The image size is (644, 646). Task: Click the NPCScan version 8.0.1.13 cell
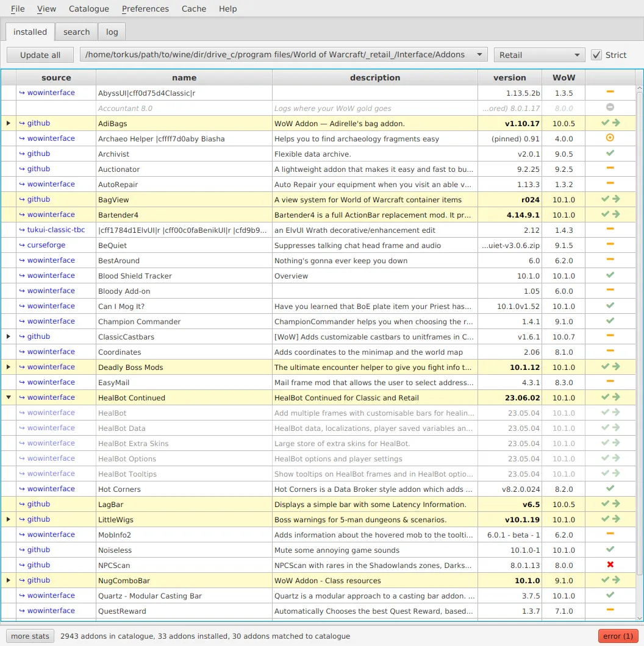pos(510,566)
